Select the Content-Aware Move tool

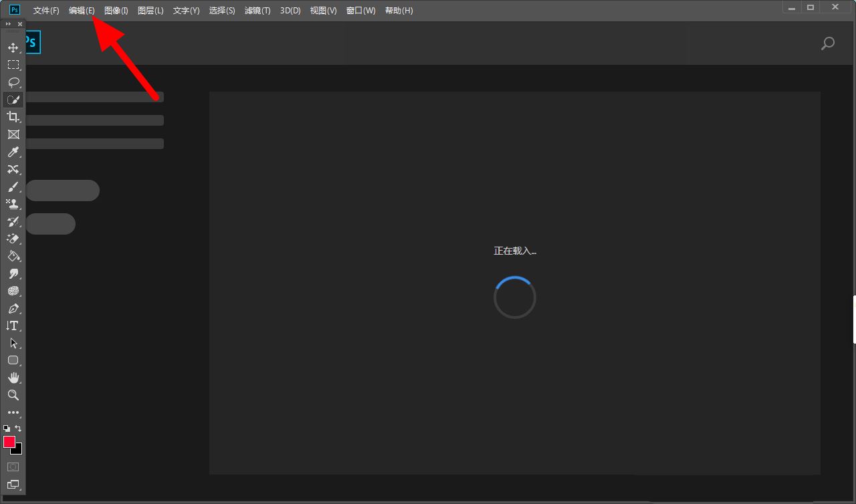13,169
